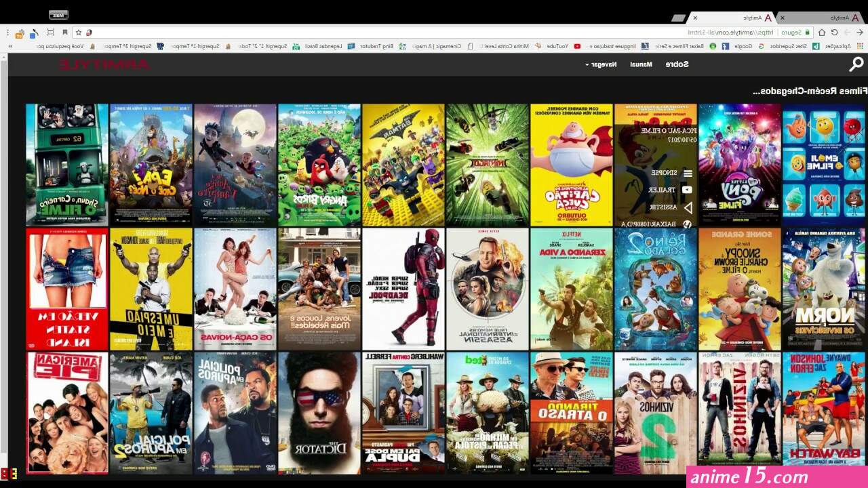868x488 pixels.
Task: Expand the Navegar dropdown menu
Action: click(601, 64)
